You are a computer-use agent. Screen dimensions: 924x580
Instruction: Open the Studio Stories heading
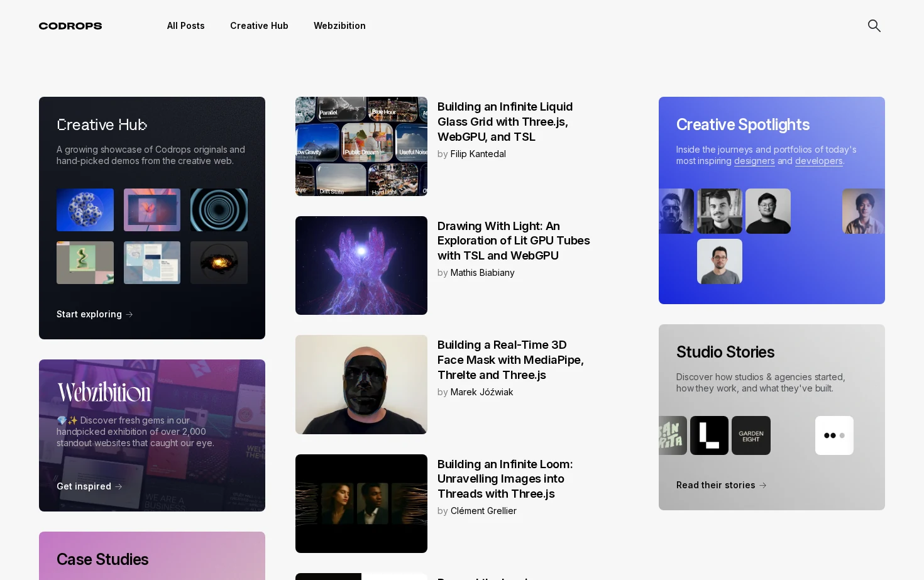(725, 352)
